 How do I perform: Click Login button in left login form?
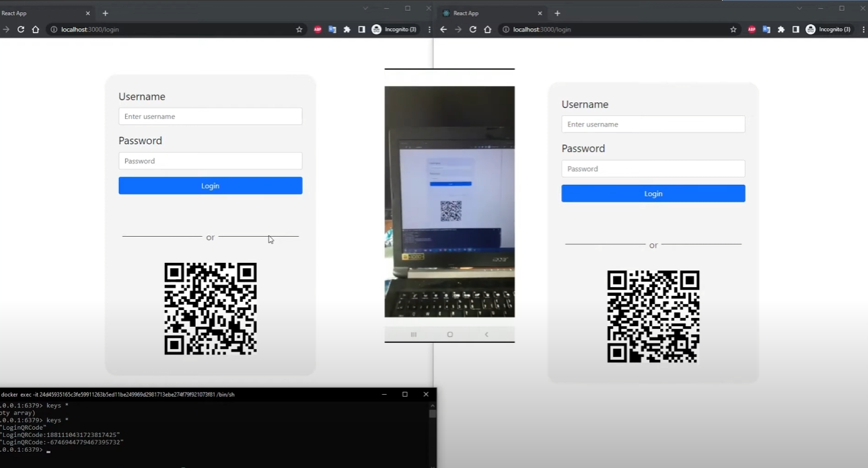click(211, 186)
